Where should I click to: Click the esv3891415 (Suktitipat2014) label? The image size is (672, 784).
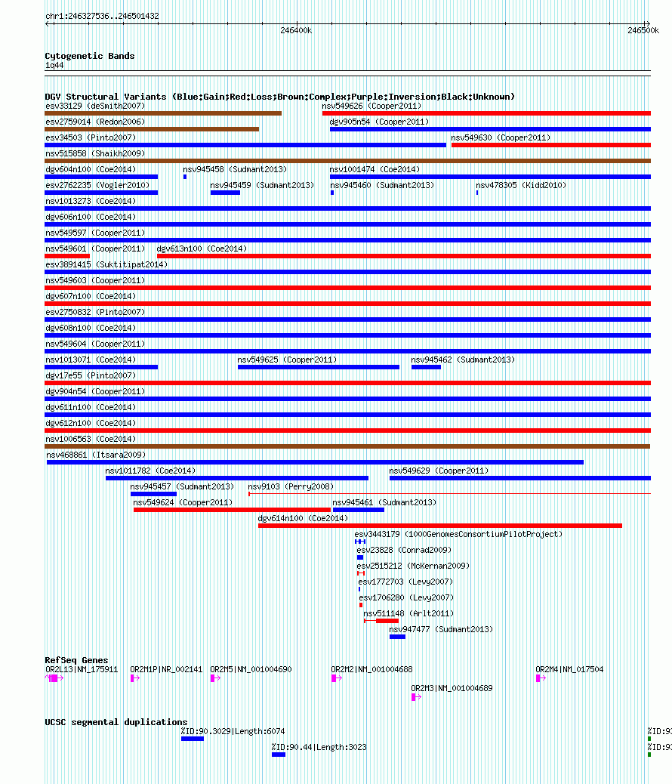pos(106,264)
